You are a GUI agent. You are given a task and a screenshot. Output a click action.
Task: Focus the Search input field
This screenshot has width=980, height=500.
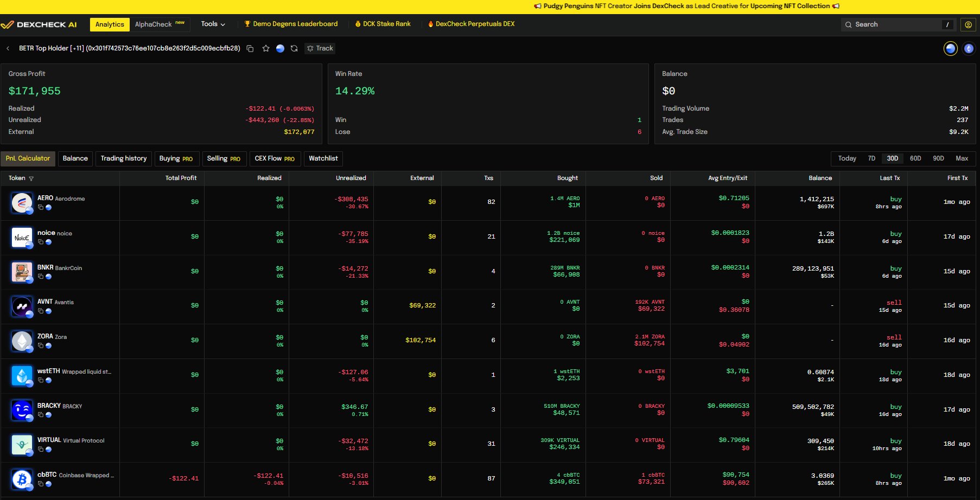click(895, 24)
